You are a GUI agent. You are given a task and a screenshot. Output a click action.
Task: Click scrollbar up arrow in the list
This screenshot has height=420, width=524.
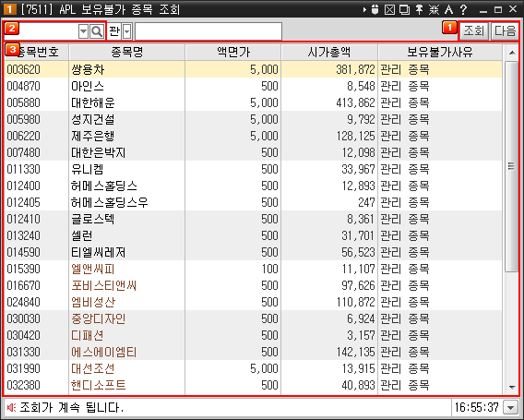[x=512, y=53]
